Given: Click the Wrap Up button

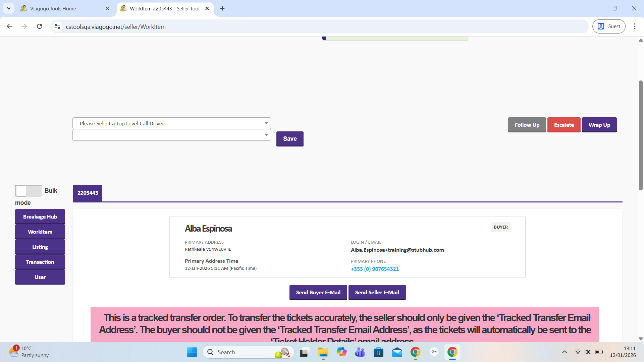Looking at the screenshot, I should point(599,125).
